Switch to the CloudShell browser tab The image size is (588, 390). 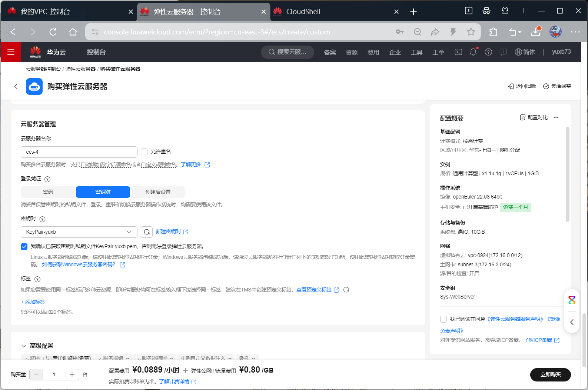(x=336, y=11)
